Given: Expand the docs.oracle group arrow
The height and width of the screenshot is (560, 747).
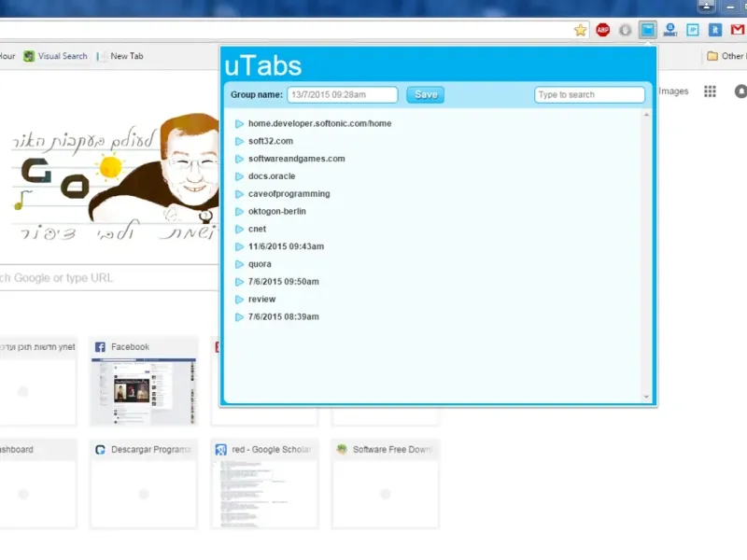Looking at the screenshot, I should point(239,176).
